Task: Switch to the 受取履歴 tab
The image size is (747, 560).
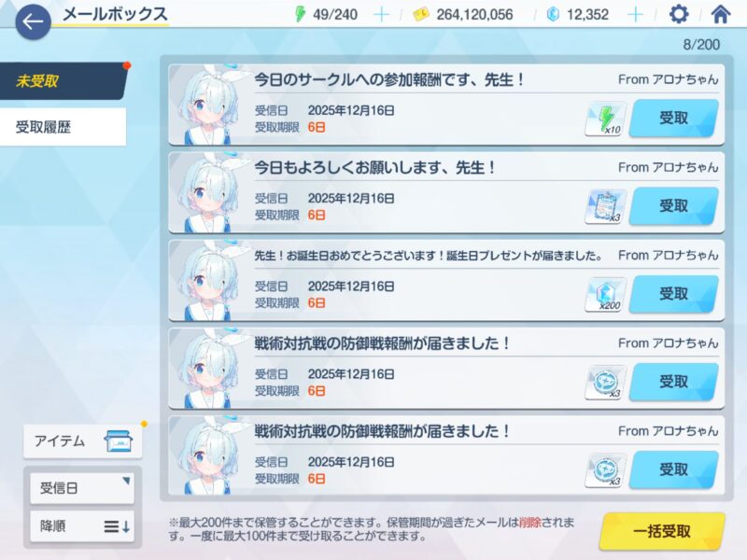Action: [63, 127]
